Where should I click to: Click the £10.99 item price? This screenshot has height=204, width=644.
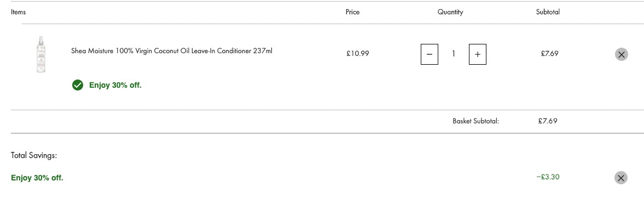coord(358,54)
